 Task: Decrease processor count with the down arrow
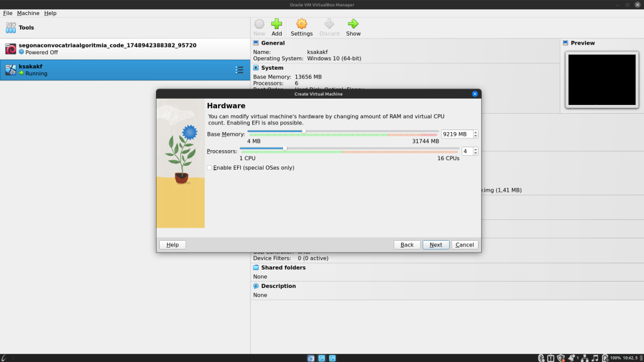point(475,153)
